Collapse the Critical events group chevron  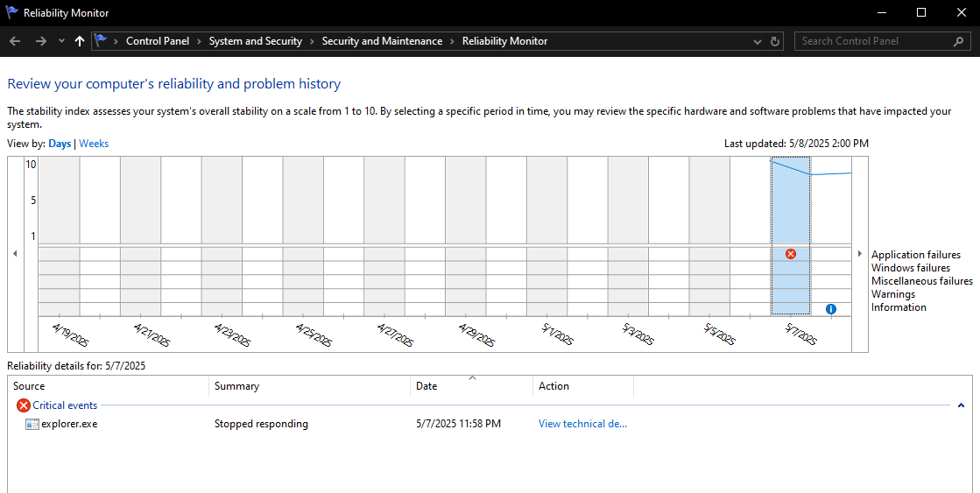coord(962,405)
